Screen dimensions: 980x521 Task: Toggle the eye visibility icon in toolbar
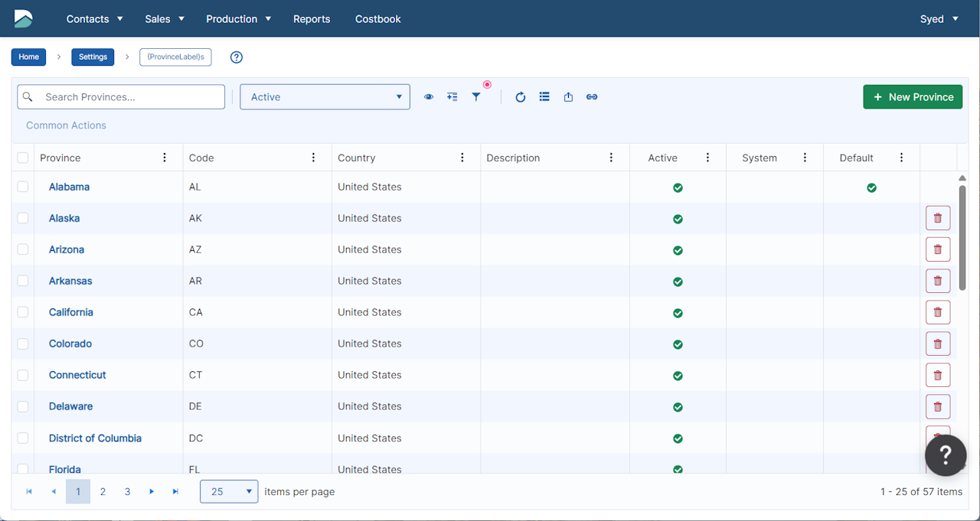tap(429, 97)
